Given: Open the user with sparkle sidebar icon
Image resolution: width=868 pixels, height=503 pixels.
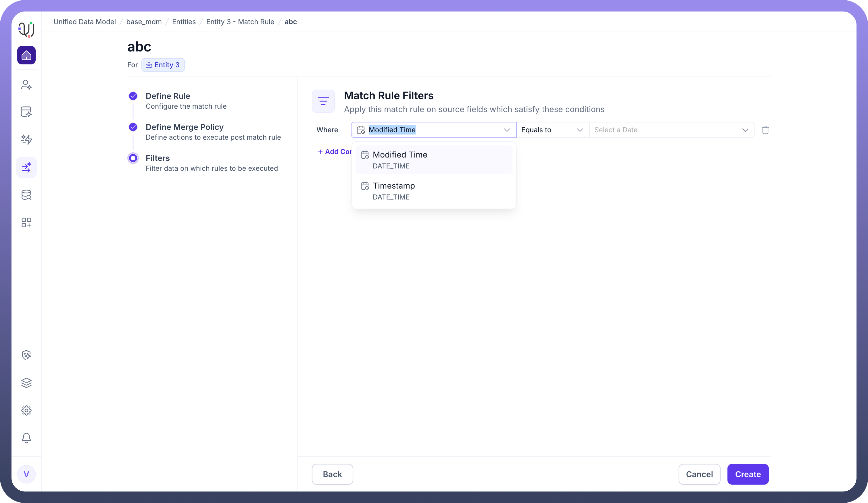Looking at the screenshot, I should tap(26, 85).
